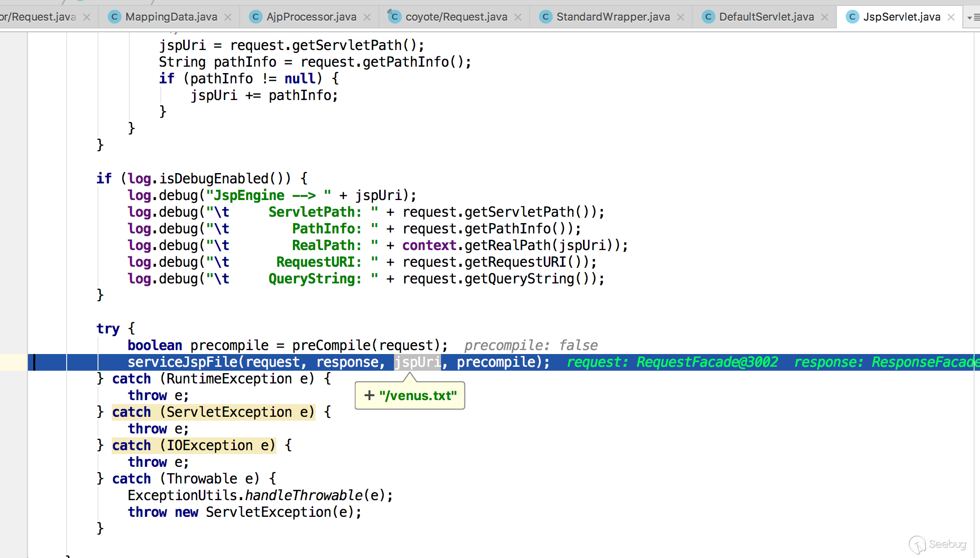Click the class icon on MappingData.java tab

click(x=114, y=17)
